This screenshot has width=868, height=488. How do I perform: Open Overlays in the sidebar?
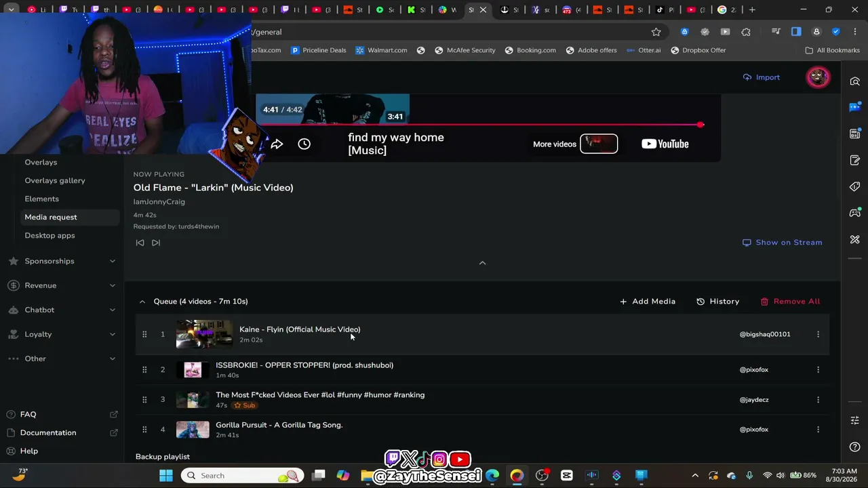coord(41,162)
